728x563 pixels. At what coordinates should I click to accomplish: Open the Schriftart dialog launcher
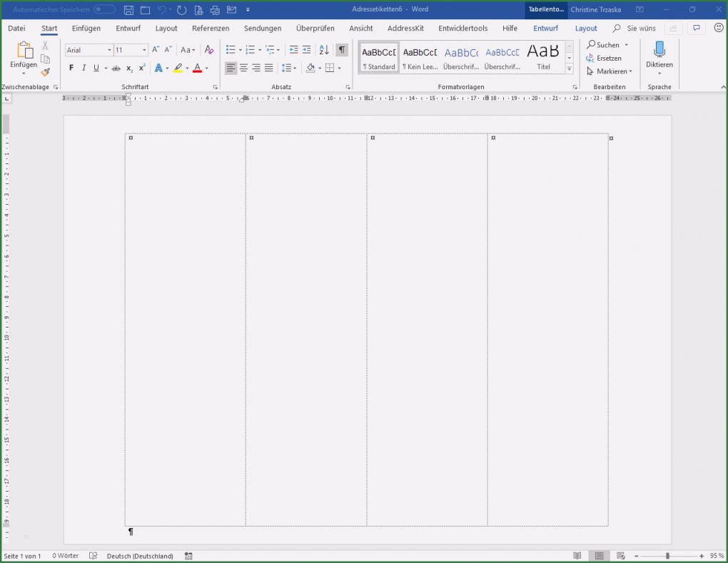[x=216, y=86]
